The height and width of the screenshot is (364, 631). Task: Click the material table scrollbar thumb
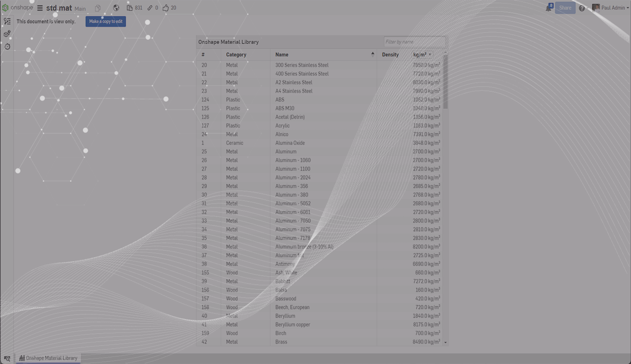[x=445, y=81]
